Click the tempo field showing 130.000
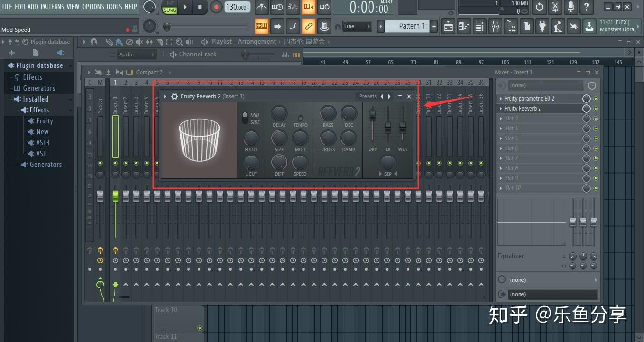 237,7
